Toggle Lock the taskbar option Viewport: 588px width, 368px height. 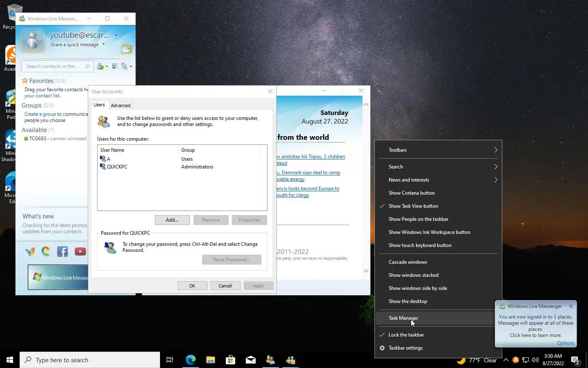coord(438,335)
